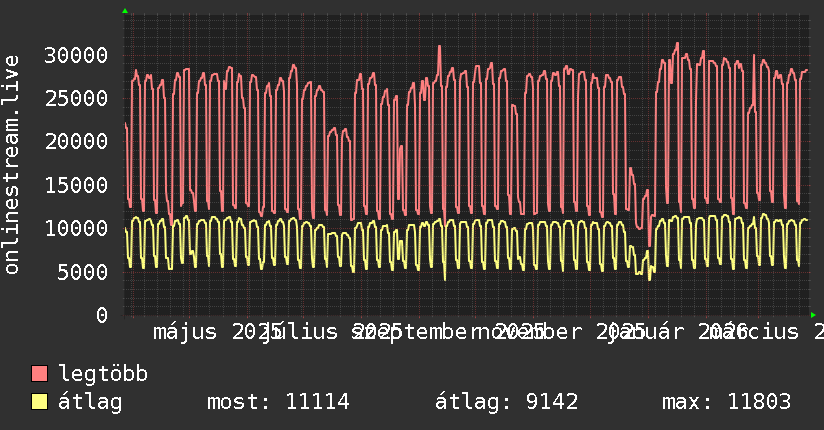The image size is (824, 430).
Task: Click the 20000 y-axis label
Action: 76,142
